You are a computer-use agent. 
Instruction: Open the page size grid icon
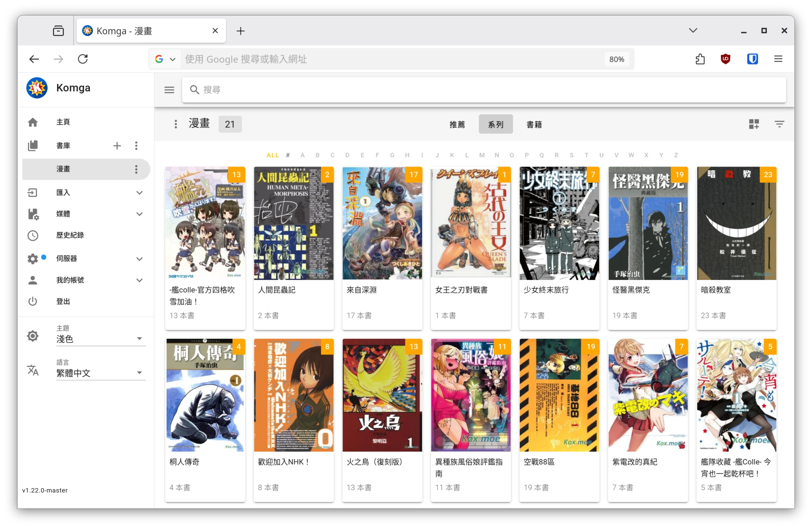(x=754, y=124)
